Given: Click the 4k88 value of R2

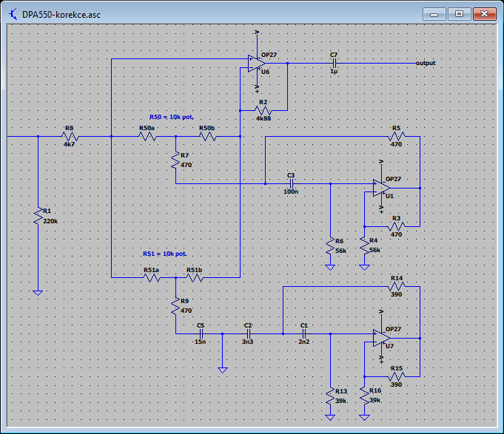Looking at the screenshot, I should 263,118.
